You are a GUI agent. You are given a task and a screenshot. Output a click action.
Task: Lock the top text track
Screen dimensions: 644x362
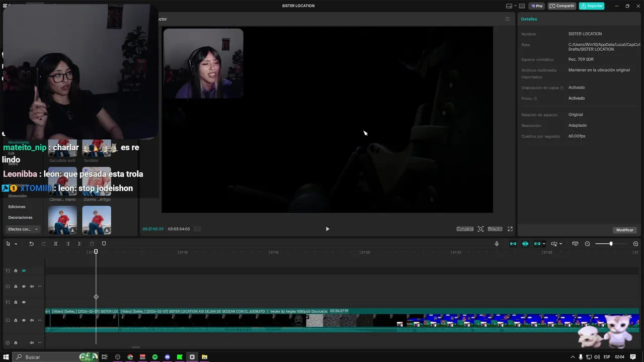(x=16, y=270)
